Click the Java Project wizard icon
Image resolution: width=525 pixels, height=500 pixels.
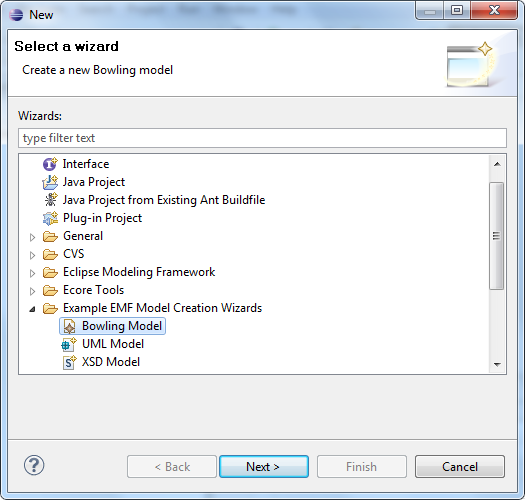50,182
